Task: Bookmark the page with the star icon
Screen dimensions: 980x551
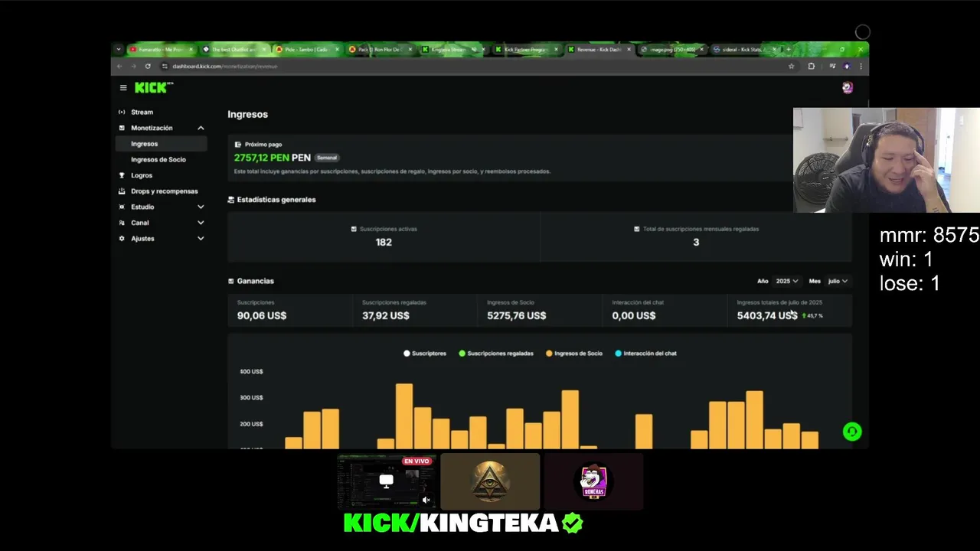Action: [x=792, y=67]
